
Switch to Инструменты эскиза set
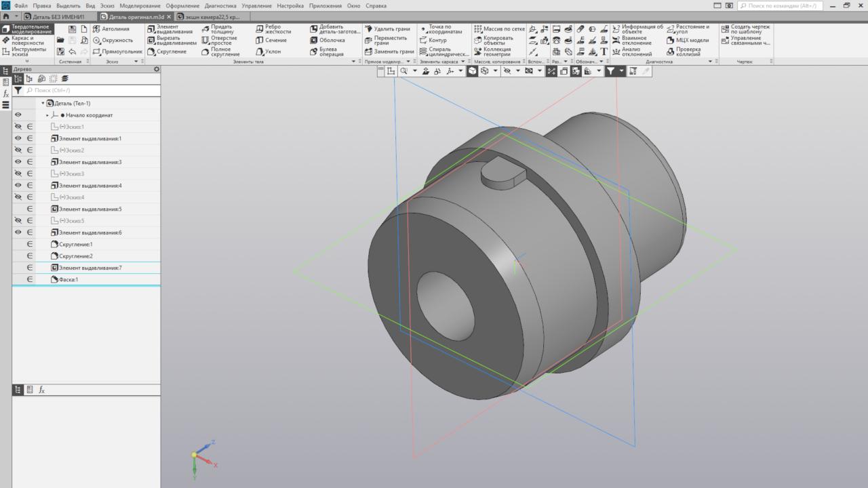tap(26, 52)
